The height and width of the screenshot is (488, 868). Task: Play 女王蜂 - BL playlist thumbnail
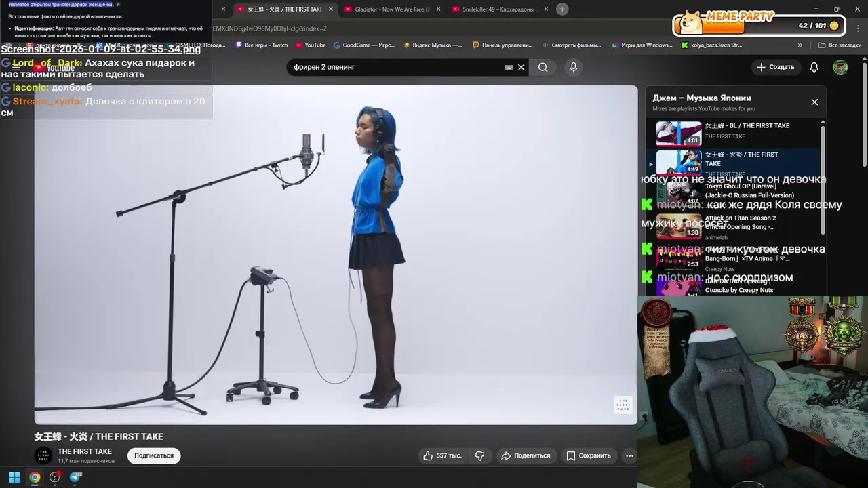click(679, 134)
